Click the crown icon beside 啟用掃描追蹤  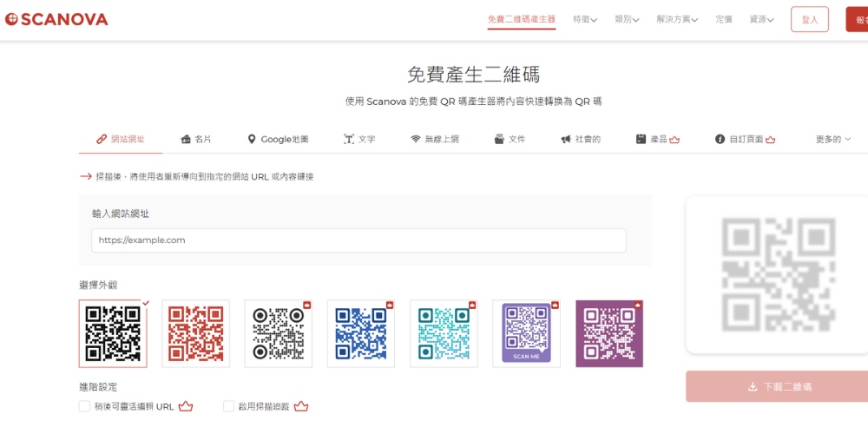(300, 406)
